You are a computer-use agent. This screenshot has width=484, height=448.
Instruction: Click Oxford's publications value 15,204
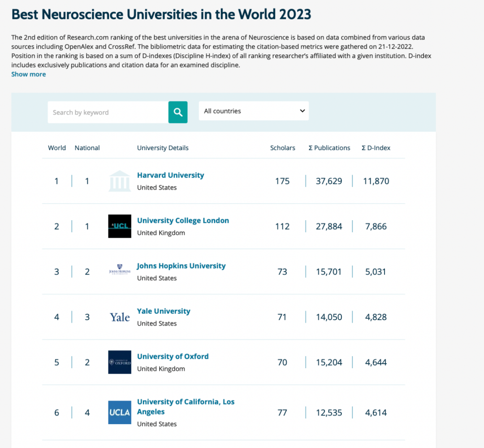tap(329, 362)
